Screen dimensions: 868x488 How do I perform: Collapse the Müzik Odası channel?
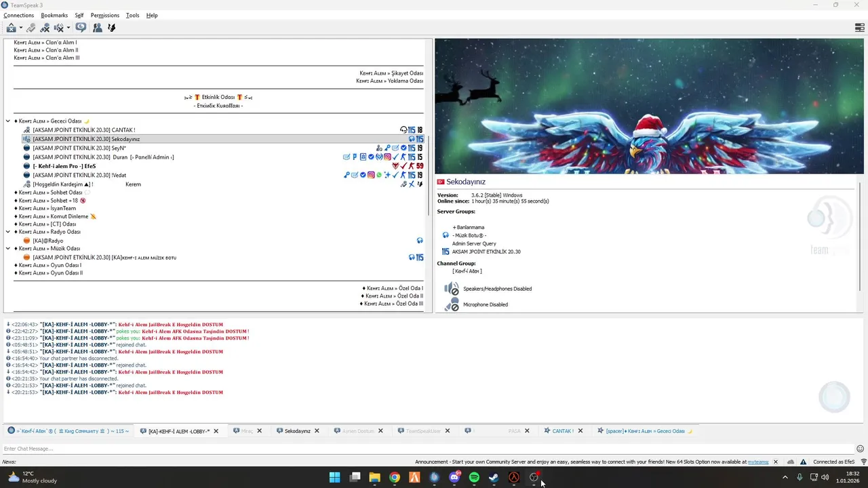8,249
